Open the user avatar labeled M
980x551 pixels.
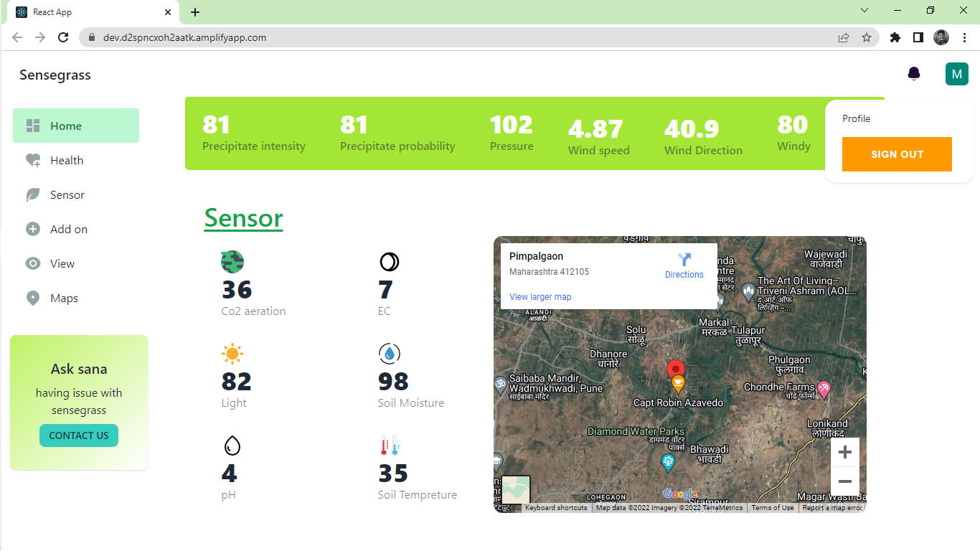pos(956,74)
